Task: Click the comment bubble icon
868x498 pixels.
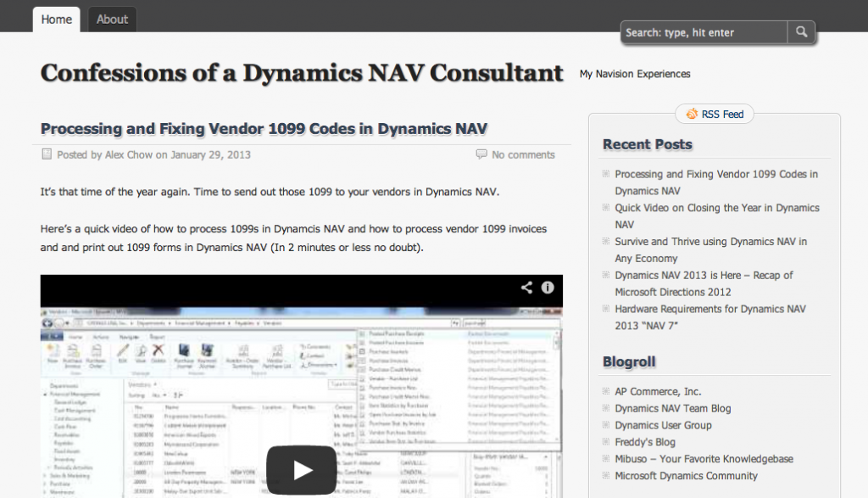Action: 481,154
